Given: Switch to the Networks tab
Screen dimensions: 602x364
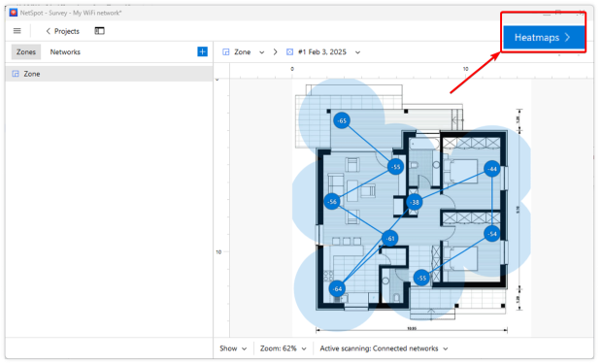Looking at the screenshot, I should point(65,51).
